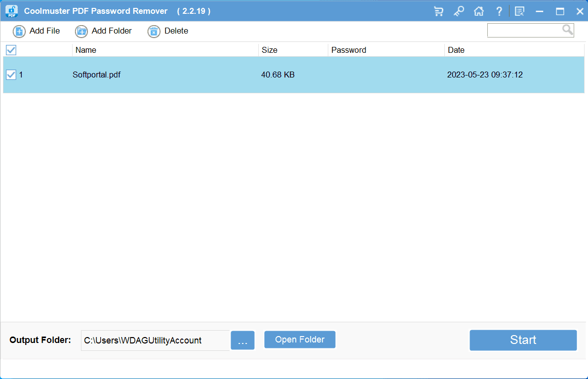Open help question mark icon
Viewport: 588px width, 379px height.
[x=499, y=11]
